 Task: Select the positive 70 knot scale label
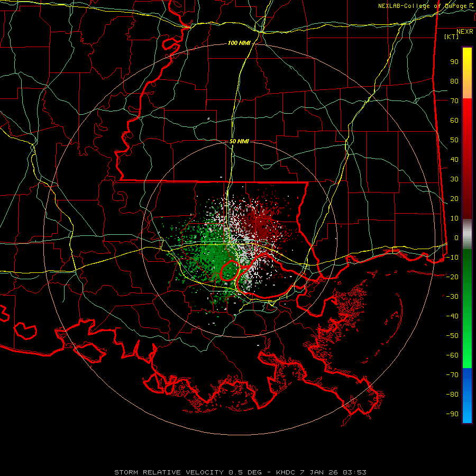(x=454, y=101)
